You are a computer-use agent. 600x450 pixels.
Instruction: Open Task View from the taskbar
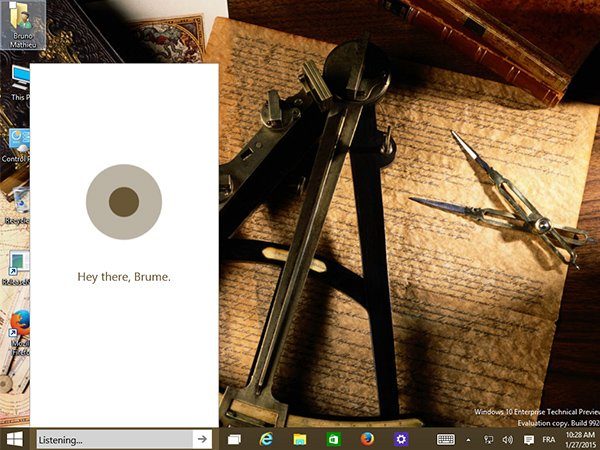[234, 439]
